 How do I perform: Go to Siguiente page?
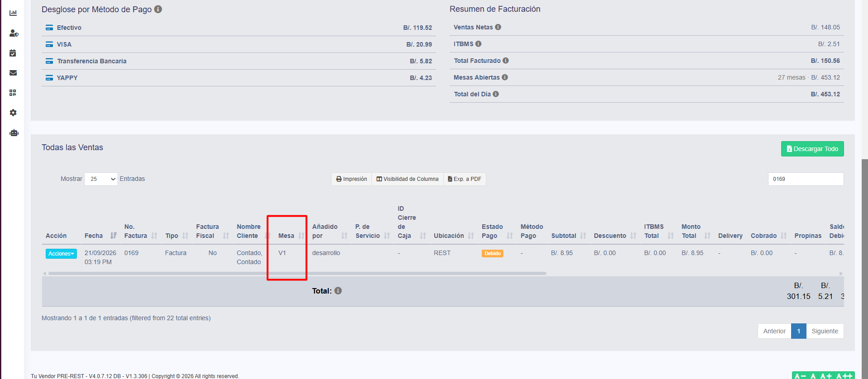tap(825, 331)
